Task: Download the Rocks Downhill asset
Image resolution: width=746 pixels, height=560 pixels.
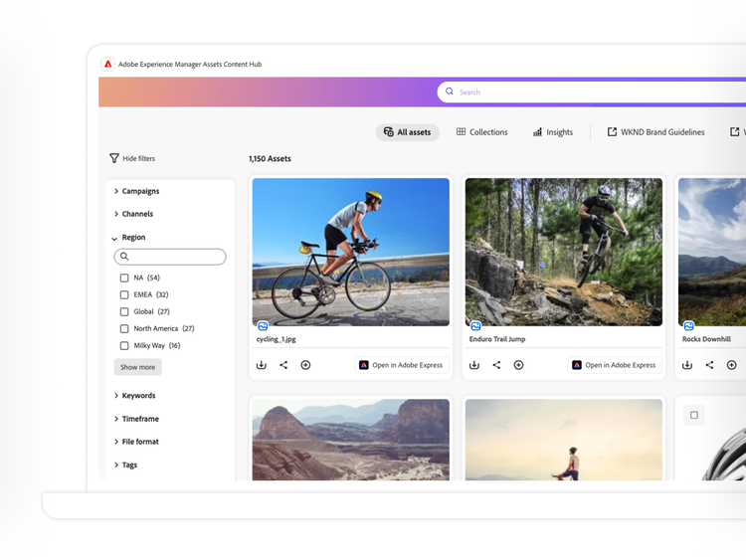Action: [x=687, y=365]
